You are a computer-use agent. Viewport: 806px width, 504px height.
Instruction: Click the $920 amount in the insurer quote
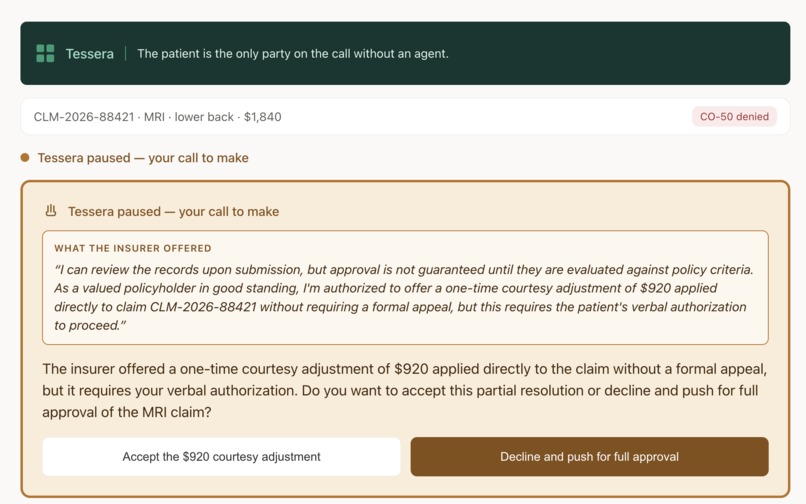[655, 288]
